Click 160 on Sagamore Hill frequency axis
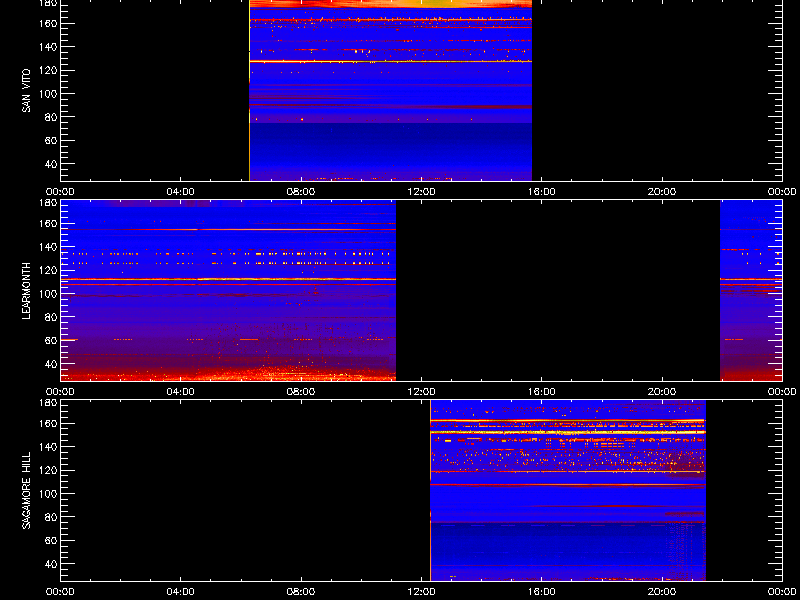 (50, 423)
